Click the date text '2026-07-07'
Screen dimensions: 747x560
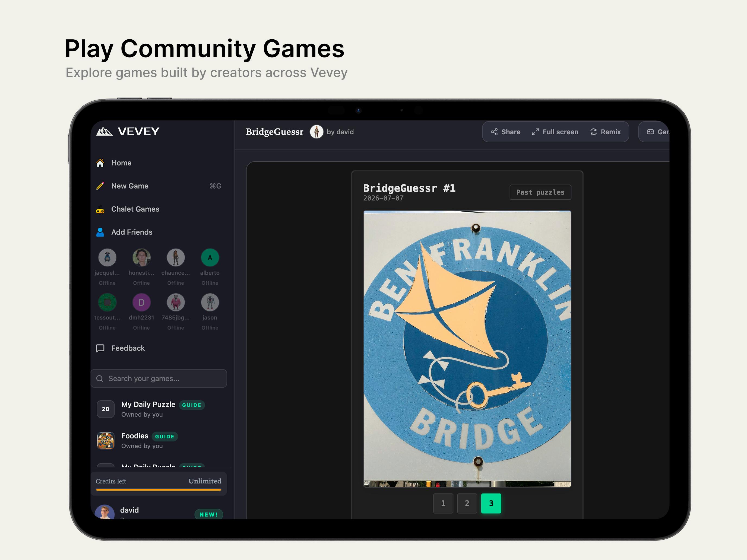pos(383,199)
